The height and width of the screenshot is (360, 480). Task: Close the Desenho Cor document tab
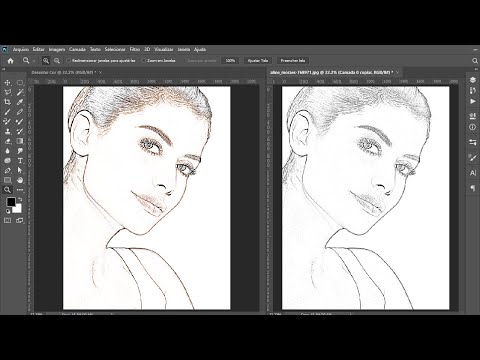[100, 72]
